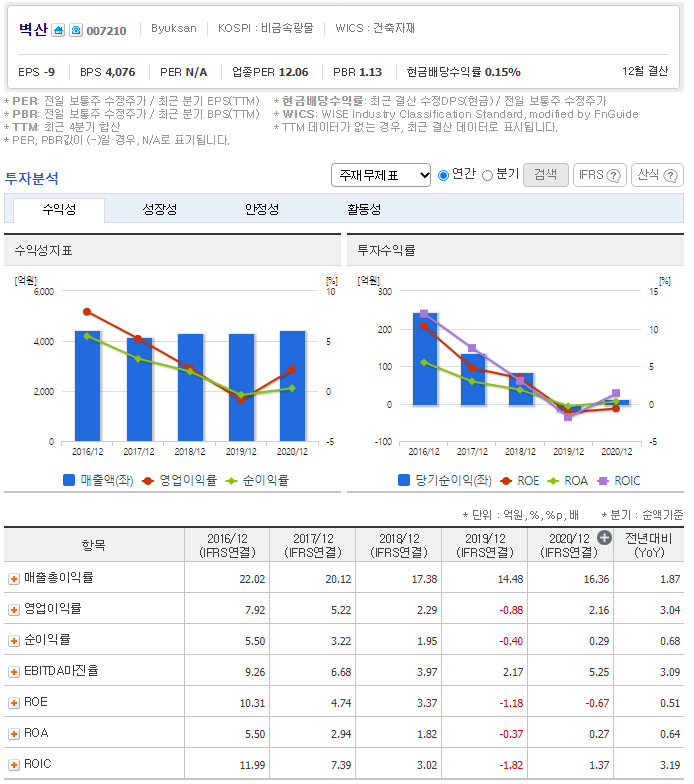Toggle the red ROE chart legend marker

(506, 481)
